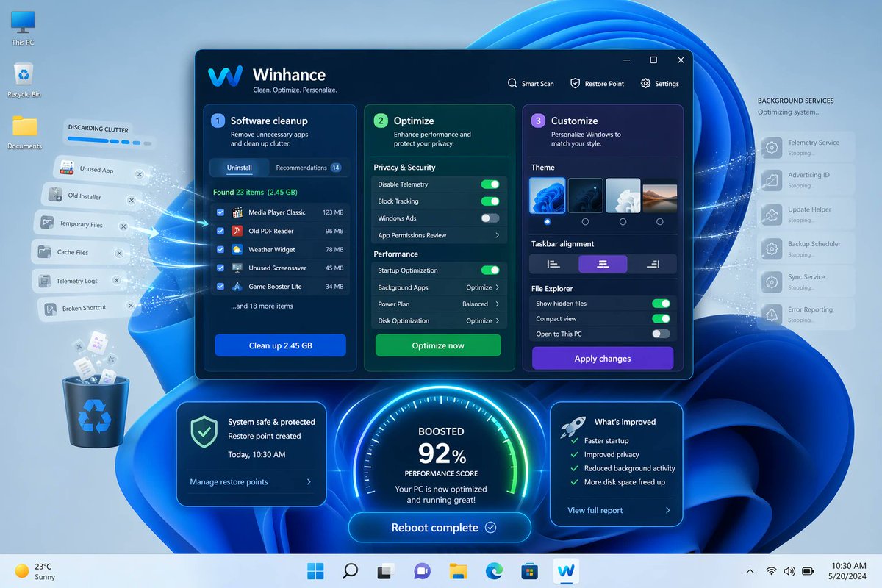
Task: Uncheck Unused Screensaver checkbox
Action: click(220, 268)
